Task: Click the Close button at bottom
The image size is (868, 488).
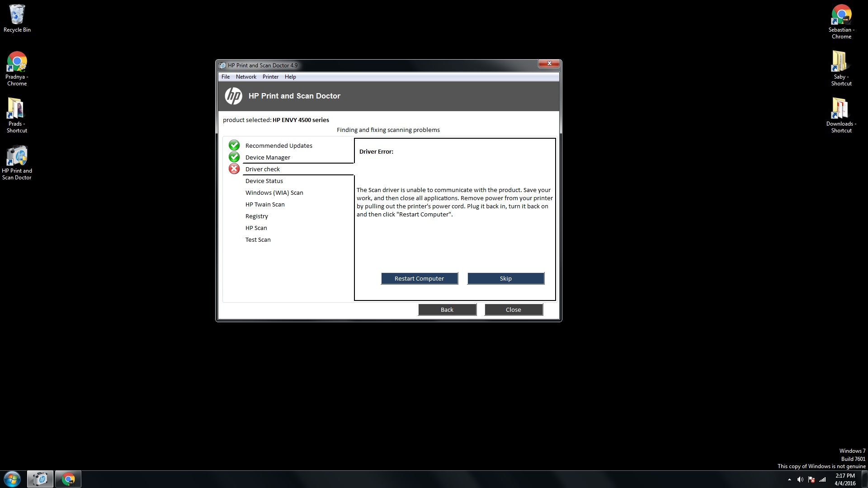Action: click(x=513, y=310)
